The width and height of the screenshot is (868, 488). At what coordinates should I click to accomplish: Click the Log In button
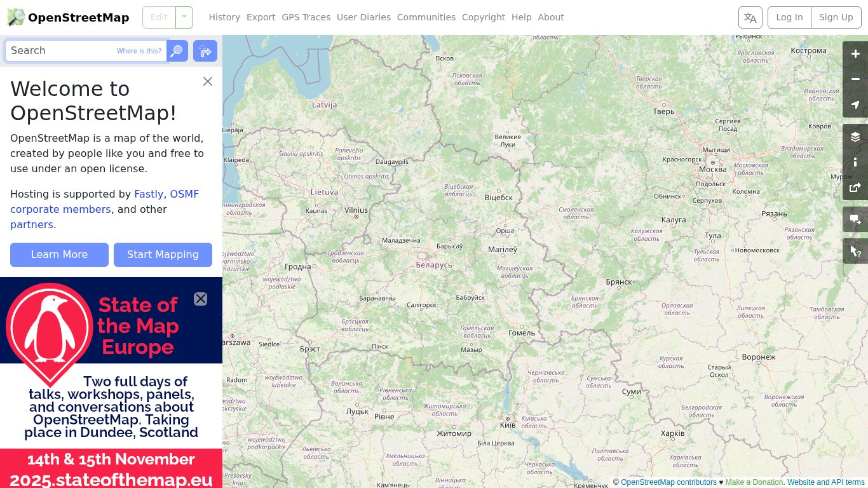[789, 17]
